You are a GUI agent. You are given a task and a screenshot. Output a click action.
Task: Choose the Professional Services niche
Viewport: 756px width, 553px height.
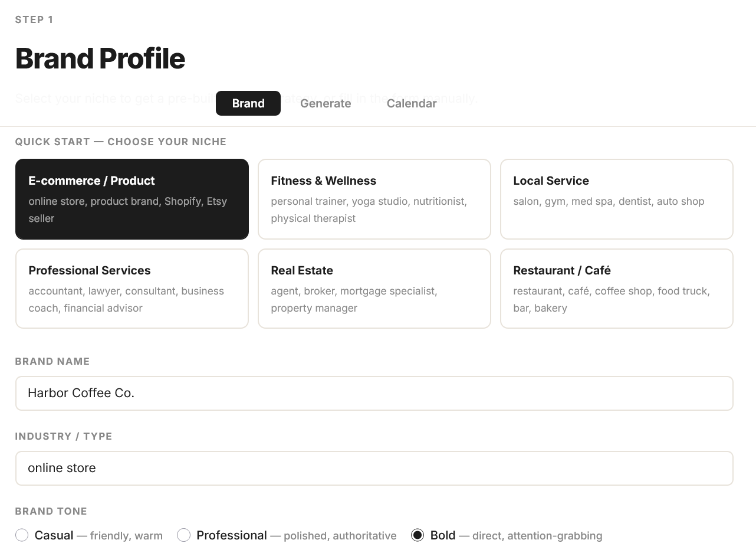pyautogui.click(x=132, y=289)
